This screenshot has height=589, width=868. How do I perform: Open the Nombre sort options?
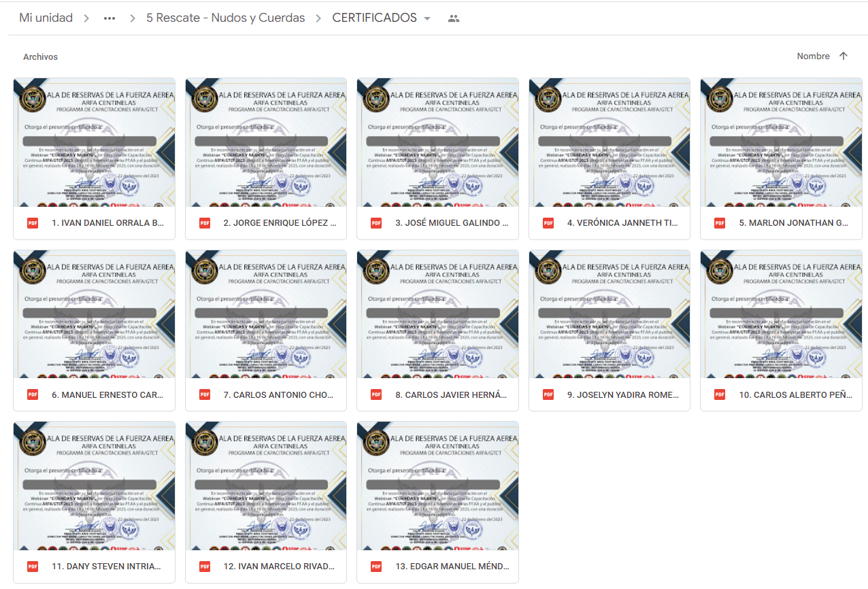tap(813, 56)
